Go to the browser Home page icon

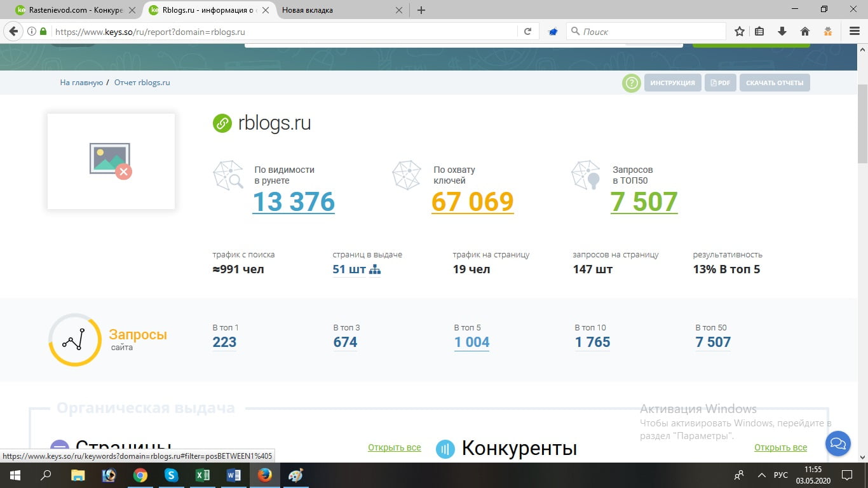805,31
